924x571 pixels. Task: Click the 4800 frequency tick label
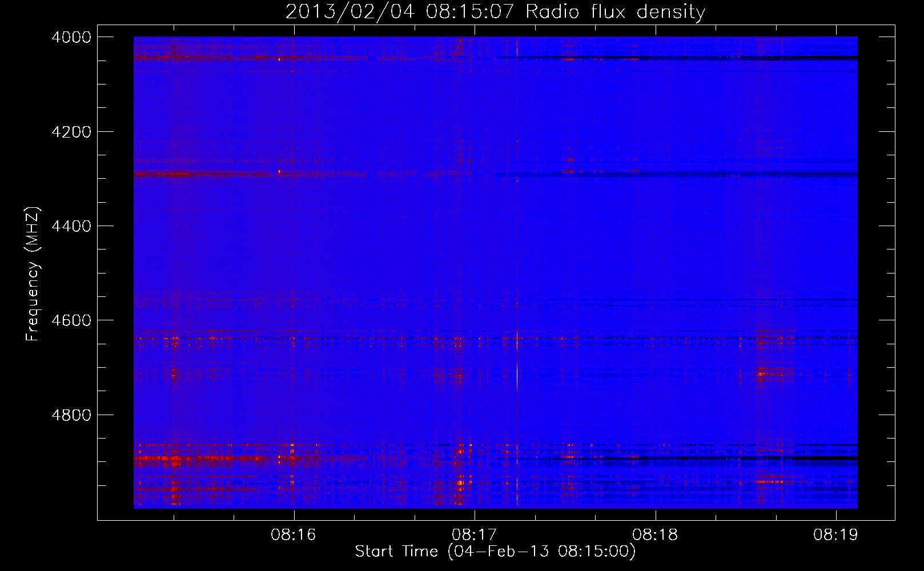pyautogui.click(x=71, y=415)
